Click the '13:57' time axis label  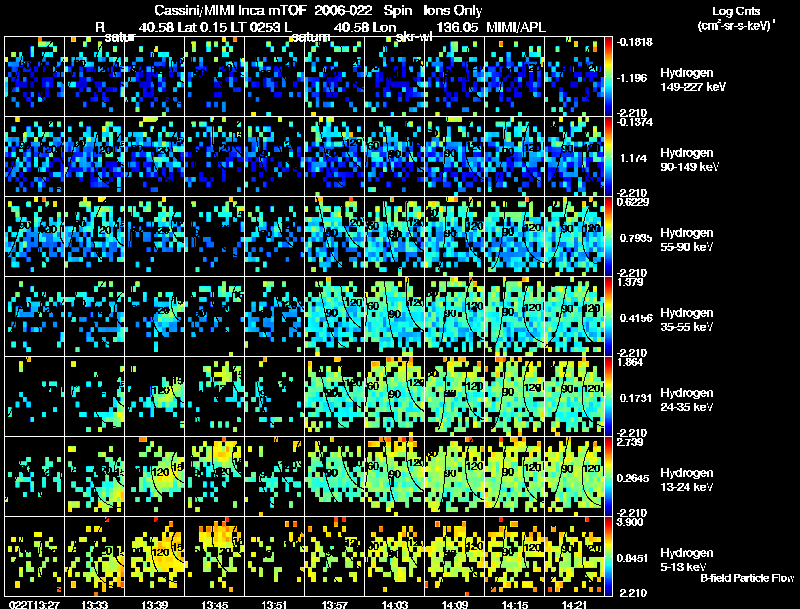click(335, 604)
